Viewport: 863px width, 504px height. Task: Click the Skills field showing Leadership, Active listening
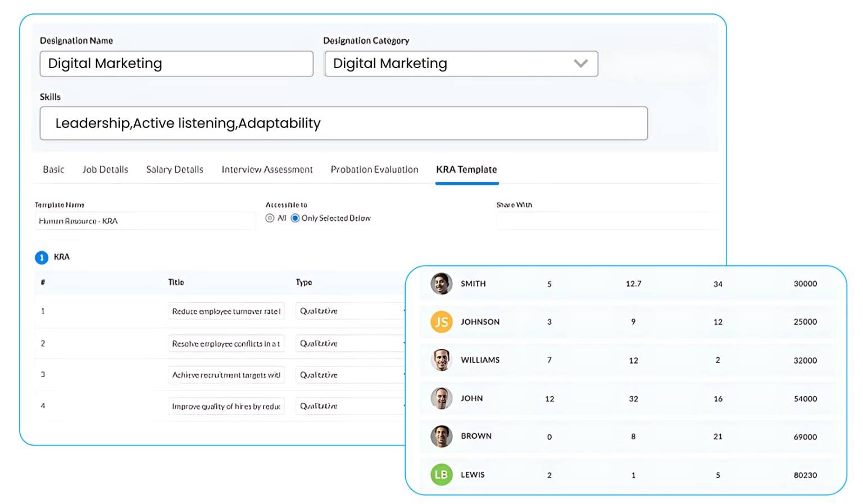click(x=343, y=123)
